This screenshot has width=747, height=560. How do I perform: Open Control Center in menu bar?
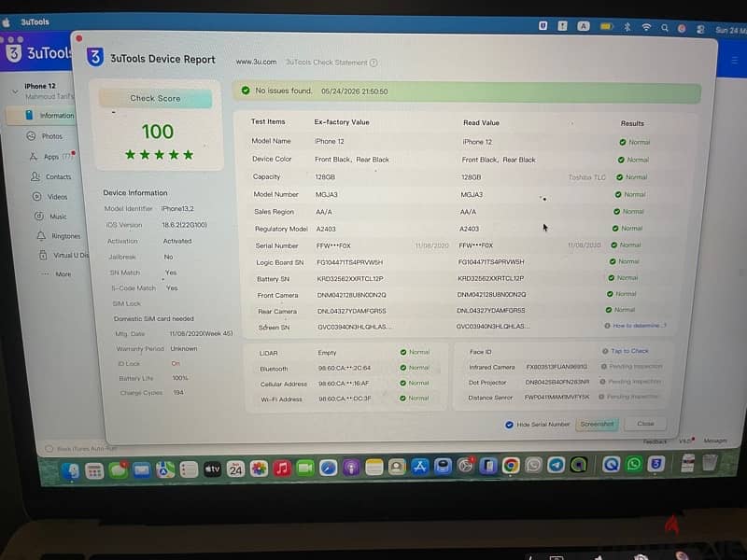700,29
